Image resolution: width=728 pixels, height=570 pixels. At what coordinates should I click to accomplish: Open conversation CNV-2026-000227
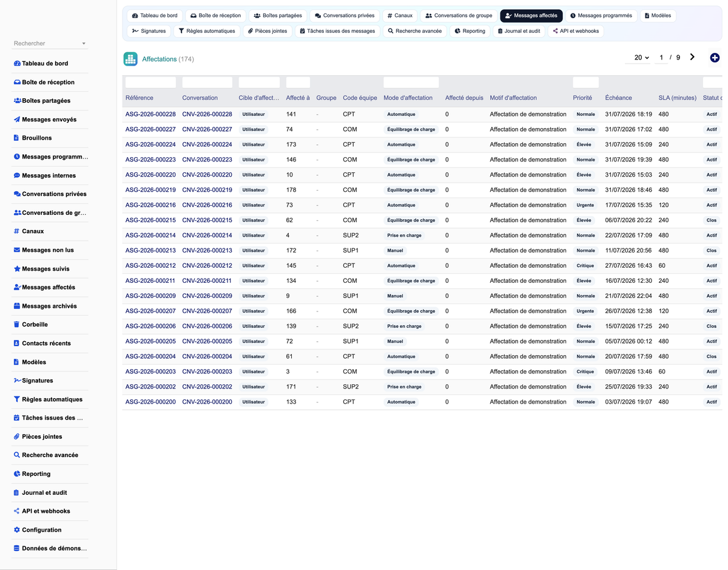coord(207,129)
